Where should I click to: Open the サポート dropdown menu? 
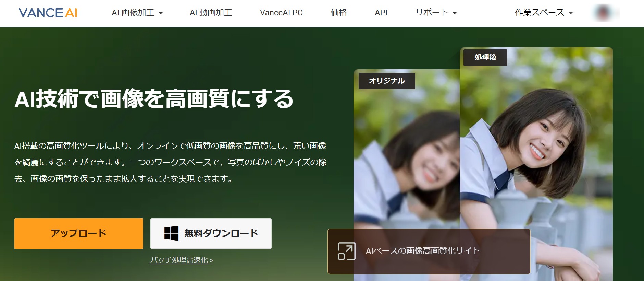tap(436, 13)
